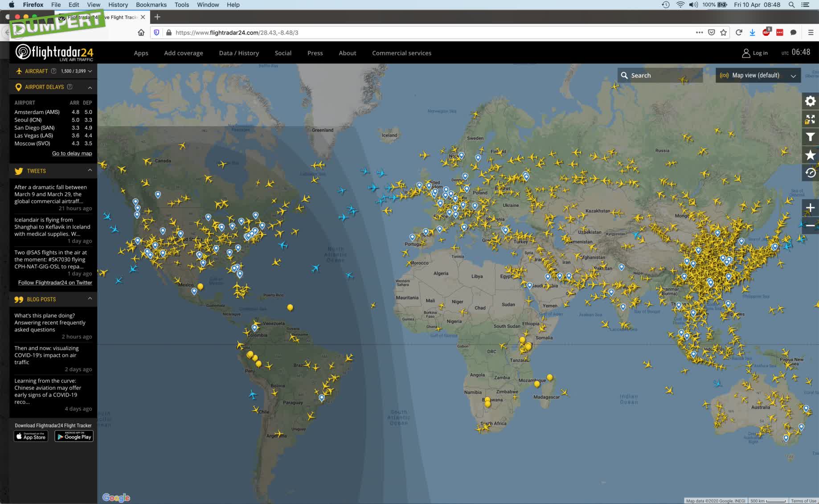This screenshot has width=819, height=504.
Task: Click the map Search field
Action: 660,75
